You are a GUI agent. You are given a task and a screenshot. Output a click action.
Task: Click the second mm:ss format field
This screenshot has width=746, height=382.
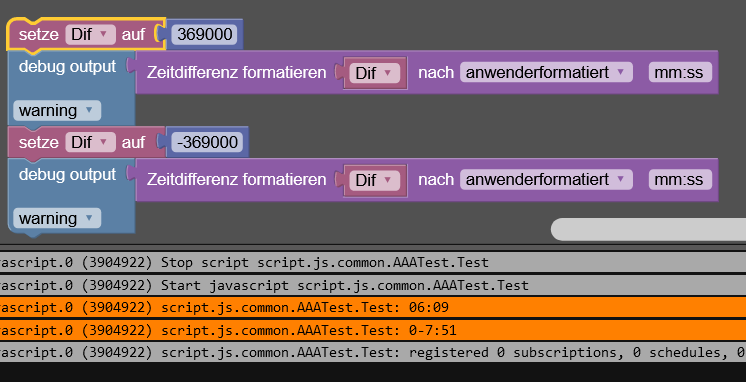tap(680, 180)
